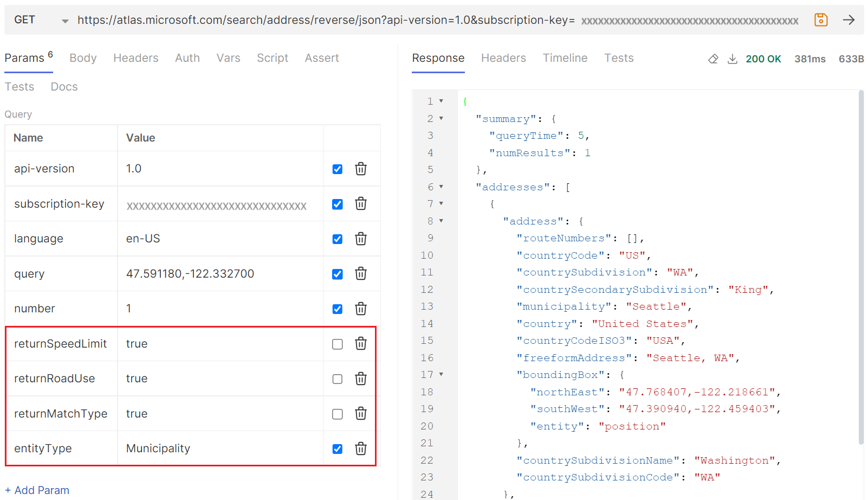Click the Add Param link
The height and width of the screenshot is (500, 868).
click(x=37, y=490)
